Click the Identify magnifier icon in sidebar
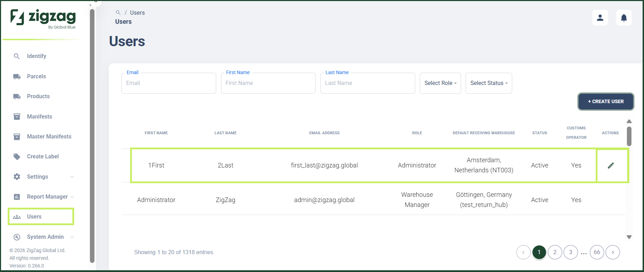 tap(16, 56)
